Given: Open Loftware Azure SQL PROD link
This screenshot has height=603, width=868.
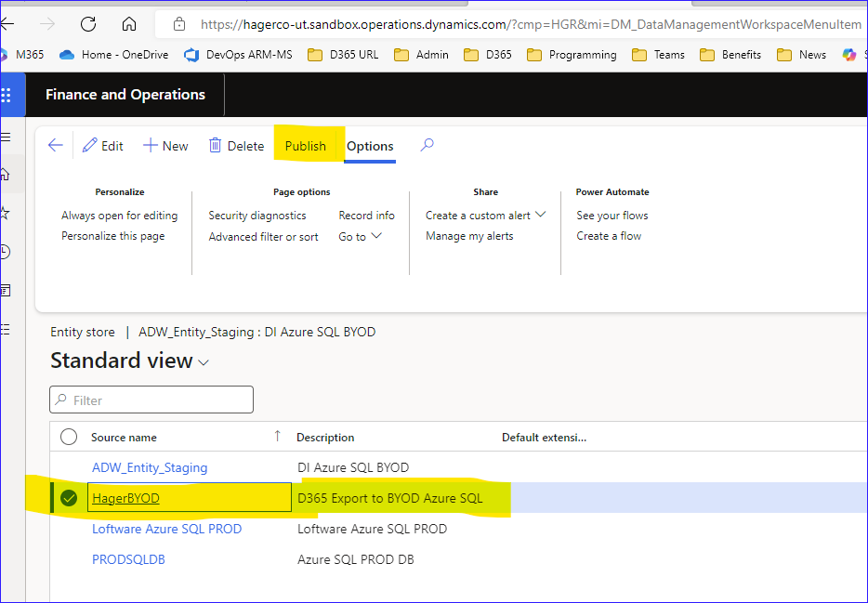Looking at the screenshot, I should pyautogui.click(x=166, y=529).
